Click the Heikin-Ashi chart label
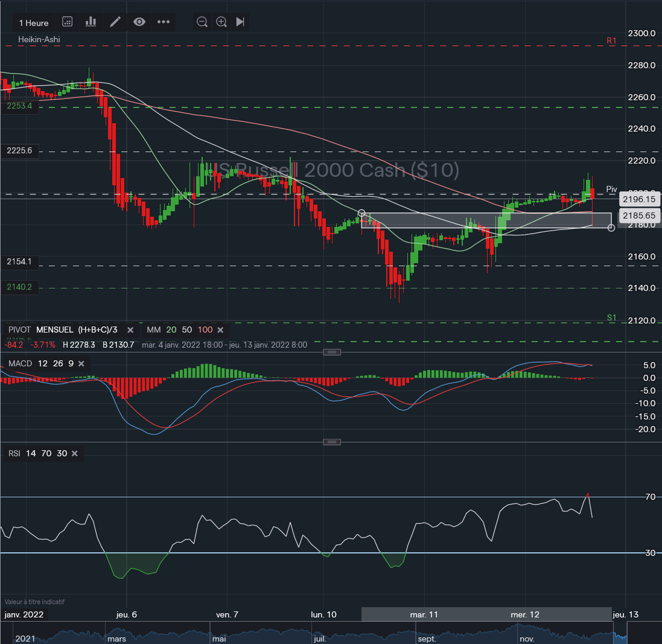 [x=39, y=39]
